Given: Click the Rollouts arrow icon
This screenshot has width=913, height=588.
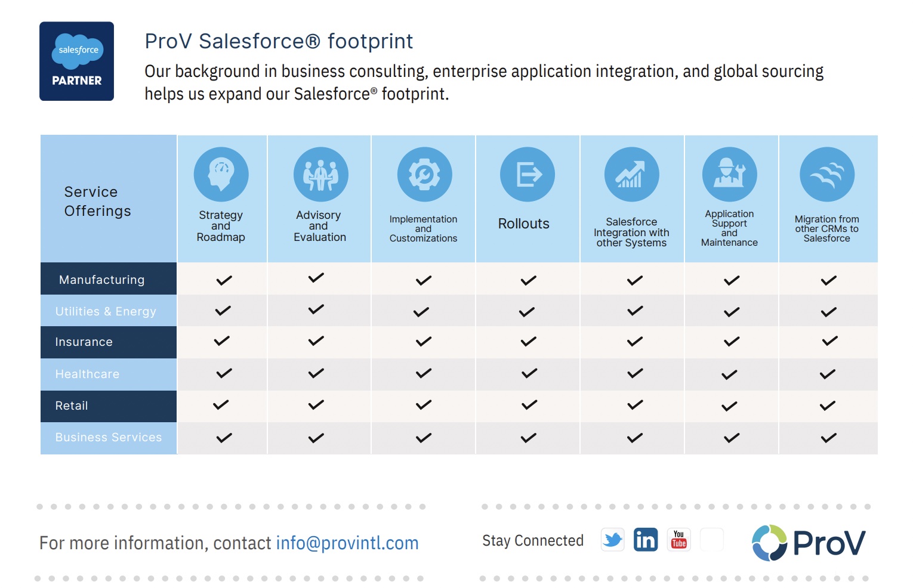Looking at the screenshot, I should tap(528, 174).
